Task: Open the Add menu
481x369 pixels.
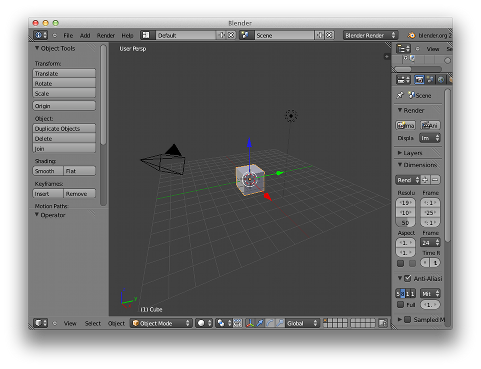Action: pos(85,35)
